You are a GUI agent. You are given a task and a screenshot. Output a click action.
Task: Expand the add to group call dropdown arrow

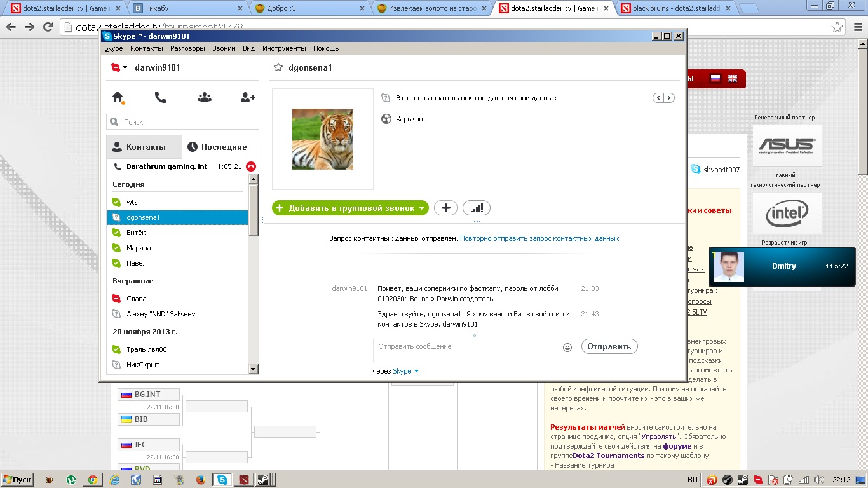point(421,208)
